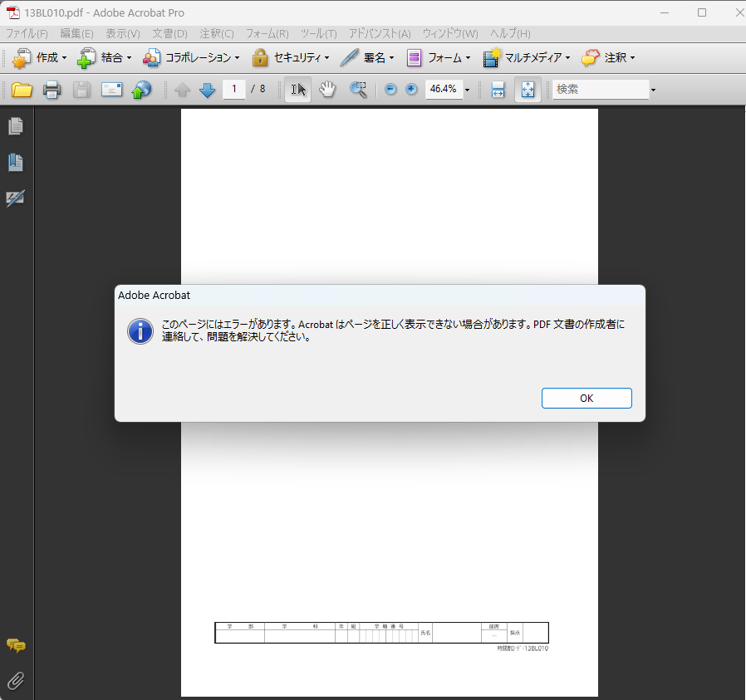Activate the Marquee Zoom tool
The height and width of the screenshot is (700, 746).
(358, 90)
